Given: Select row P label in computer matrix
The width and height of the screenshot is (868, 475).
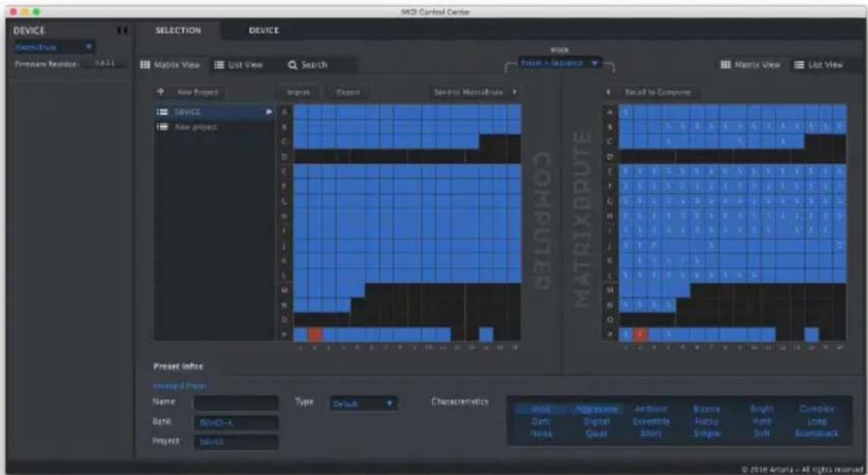Looking at the screenshot, I should coord(285,335).
